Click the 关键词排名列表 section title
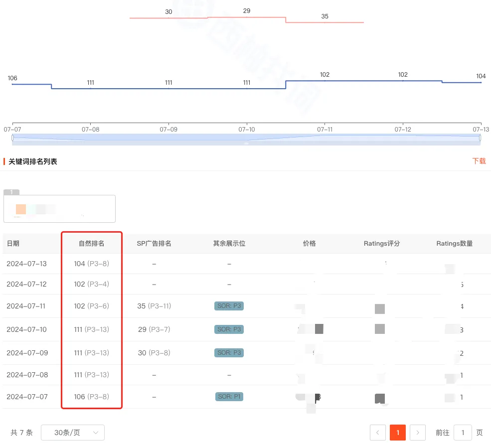Screen dimensions: 491x448 [32, 161]
